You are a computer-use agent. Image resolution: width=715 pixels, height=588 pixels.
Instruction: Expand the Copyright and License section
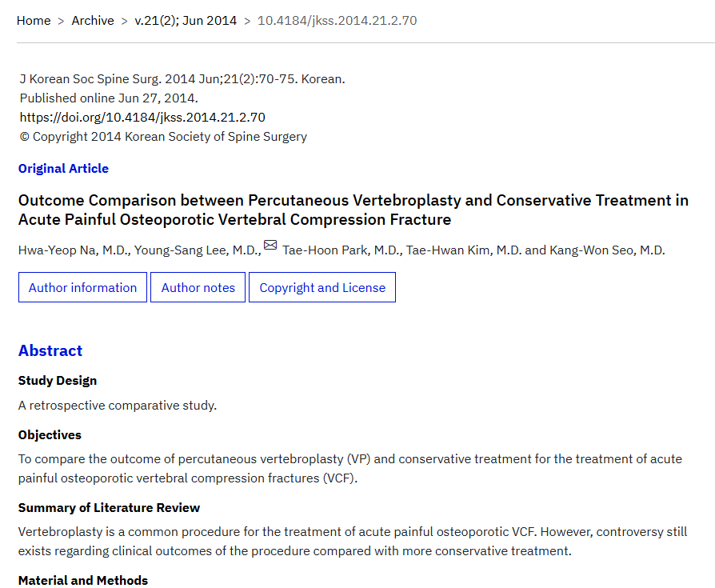pyautogui.click(x=322, y=288)
